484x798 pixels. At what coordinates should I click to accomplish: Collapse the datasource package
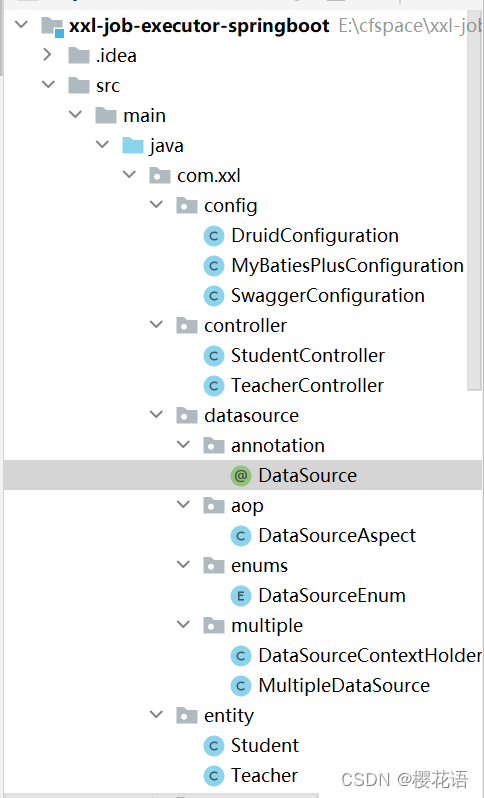click(x=156, y=414)
